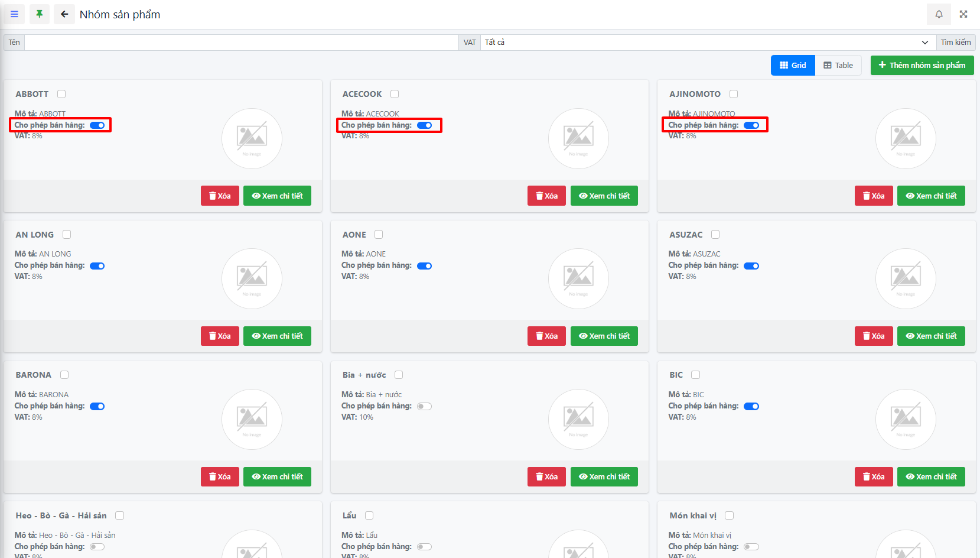
Task: Click the back arrow icon
Action: click(64, 14)
